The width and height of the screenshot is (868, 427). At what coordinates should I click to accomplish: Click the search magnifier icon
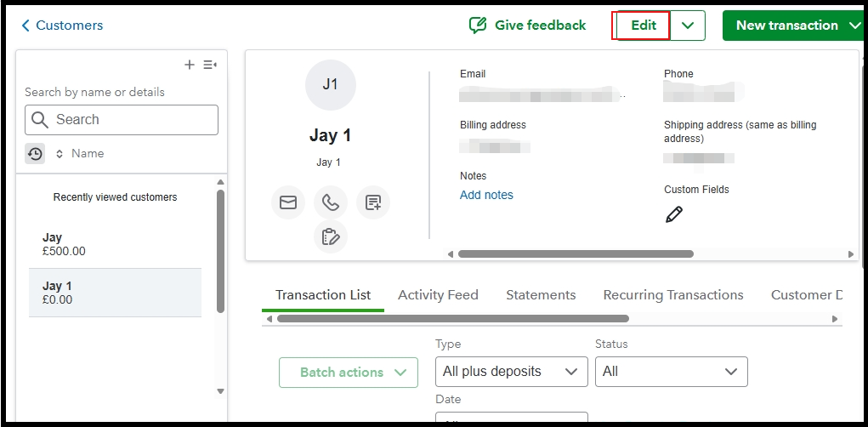[40, 120]
